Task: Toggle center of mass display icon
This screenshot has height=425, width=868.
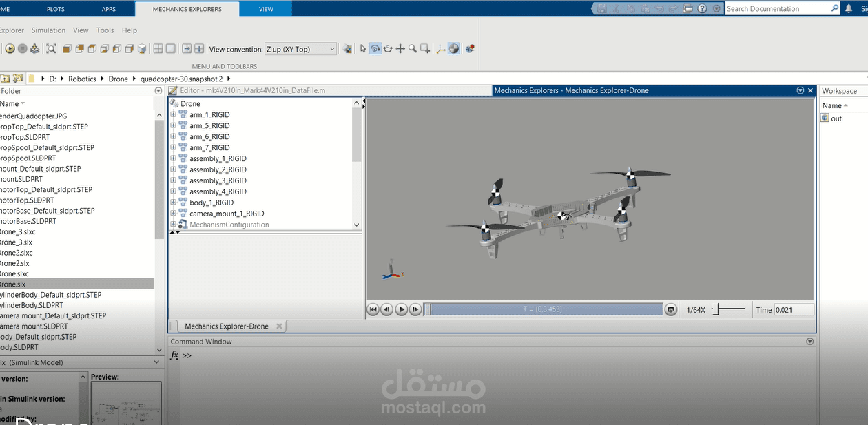Action: point(454,49)
